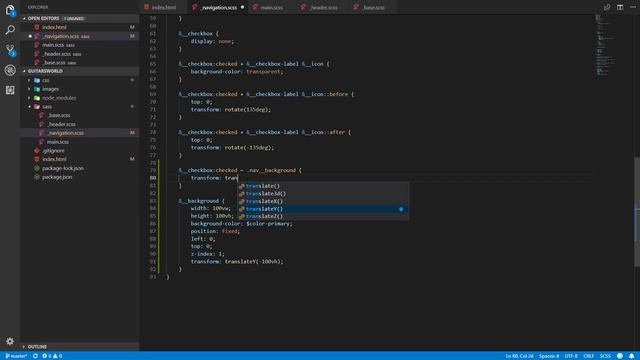This screenshot has height=360, width=640.
Task: Open the Extensions view
Action: [10, 90]
